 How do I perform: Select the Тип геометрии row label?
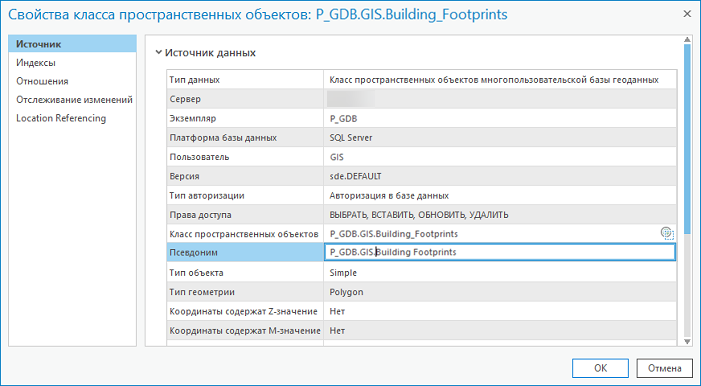202,292
